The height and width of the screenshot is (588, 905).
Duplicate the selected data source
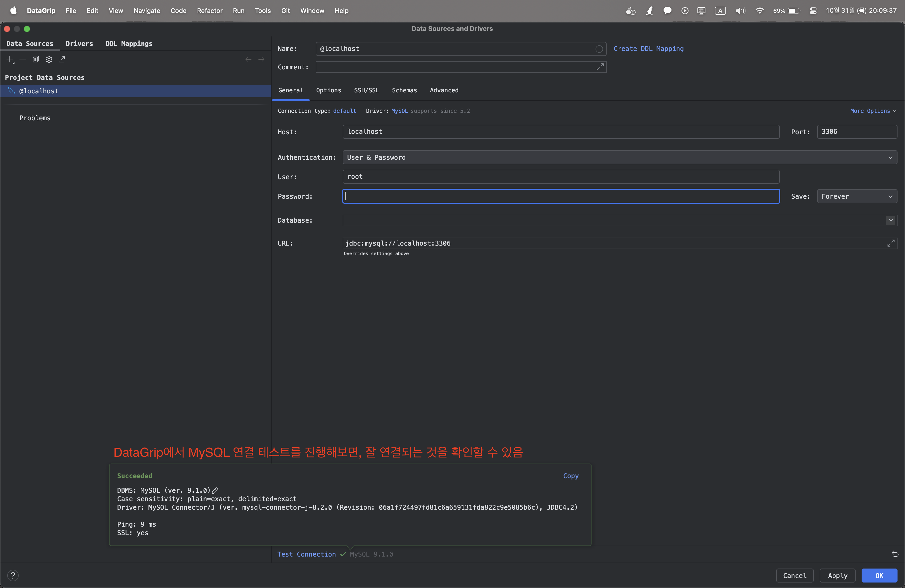coord(36,59)
